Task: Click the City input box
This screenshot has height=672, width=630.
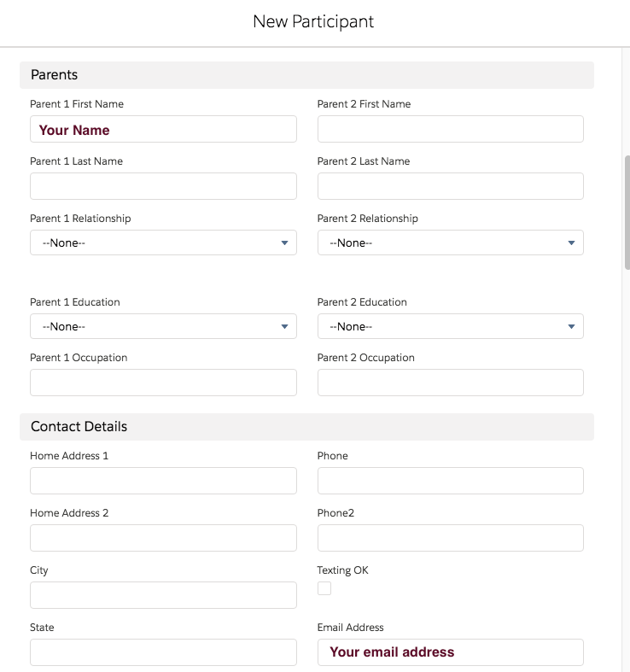Action: click(163, 595)
